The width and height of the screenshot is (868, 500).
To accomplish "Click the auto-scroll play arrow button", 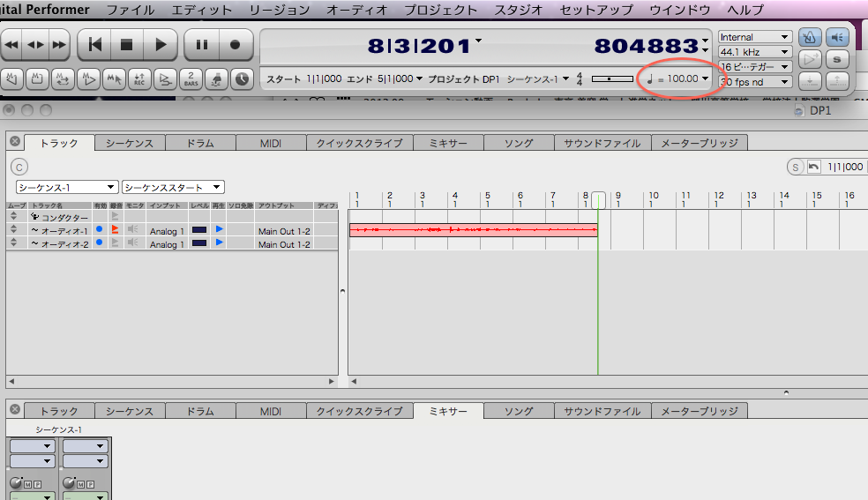I will [810, 58].
